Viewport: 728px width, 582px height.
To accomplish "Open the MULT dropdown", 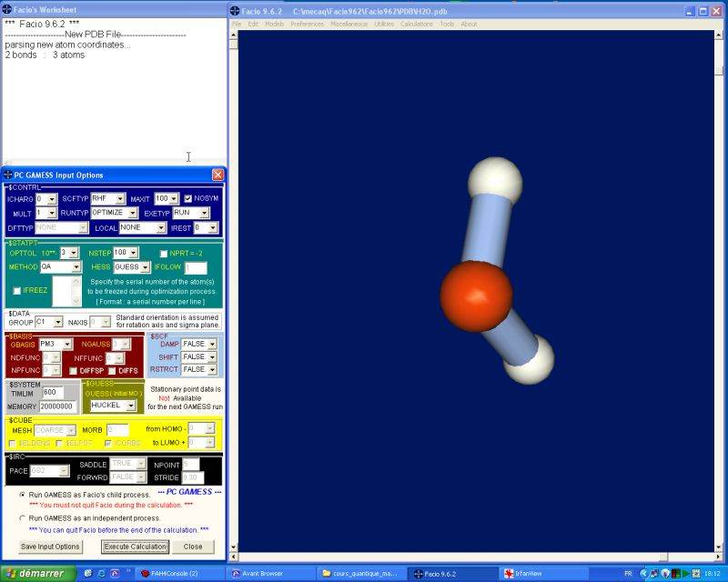I will pos(52,213).
